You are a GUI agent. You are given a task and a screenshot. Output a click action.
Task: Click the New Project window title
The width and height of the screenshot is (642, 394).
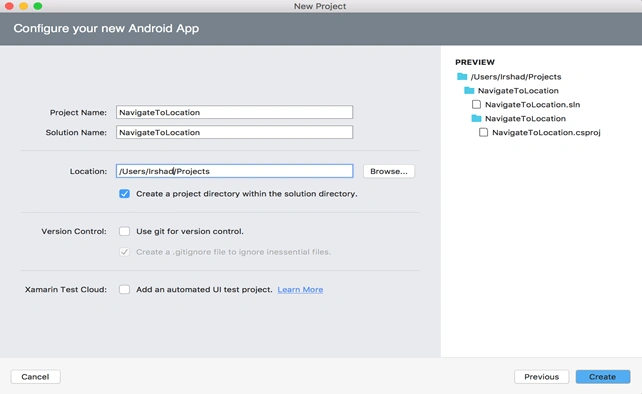point(320,6)
